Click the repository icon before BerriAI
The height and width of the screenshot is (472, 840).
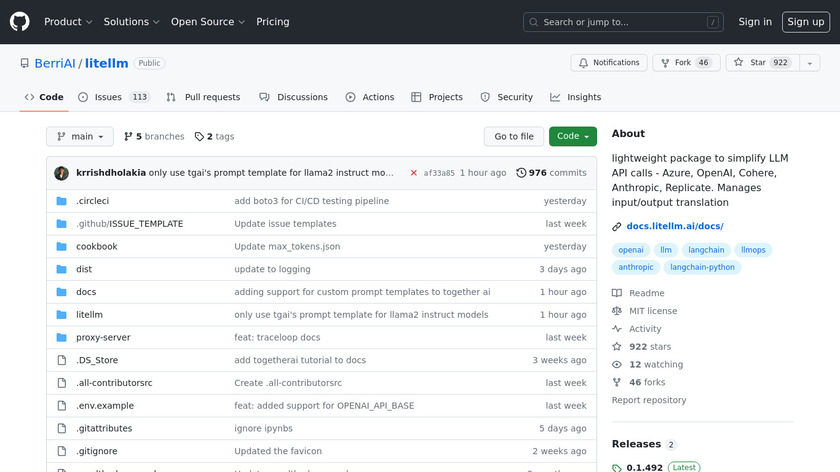25,63
